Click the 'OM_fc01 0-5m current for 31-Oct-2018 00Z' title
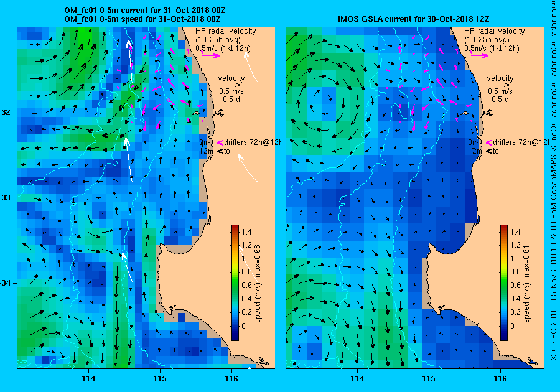The width and height of the screenshot is (560, 392). coord(144,11)
